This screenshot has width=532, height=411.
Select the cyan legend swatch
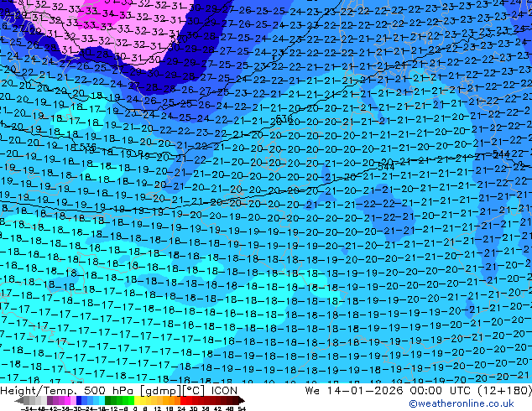coord(102,401)
